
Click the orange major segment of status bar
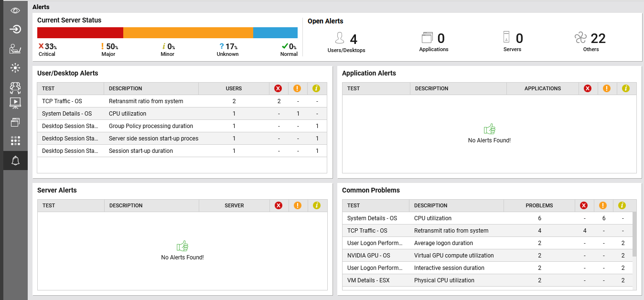click(188, 32)
